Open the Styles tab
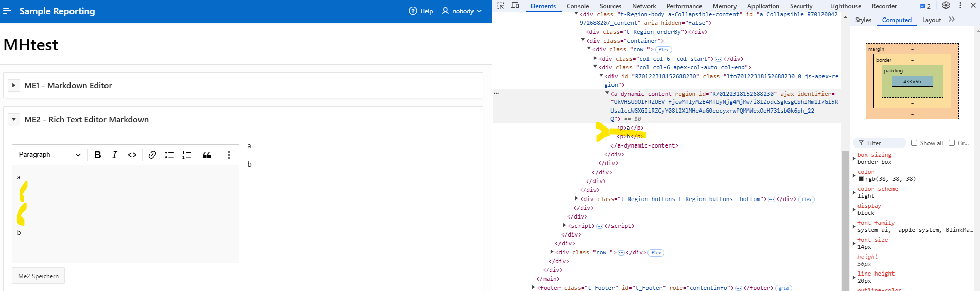The height and width of the screenshot is (291, 980). [x=863, y=20]
